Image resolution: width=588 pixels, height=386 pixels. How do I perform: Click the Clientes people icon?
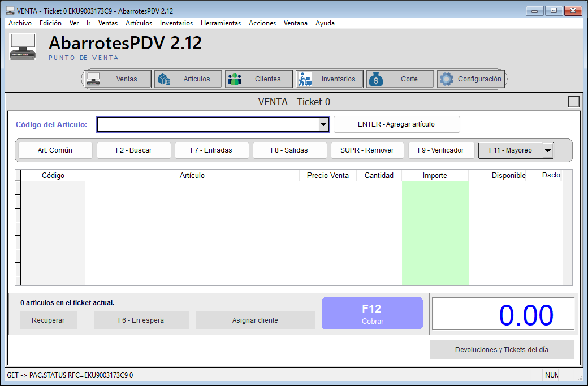(235, 79)
